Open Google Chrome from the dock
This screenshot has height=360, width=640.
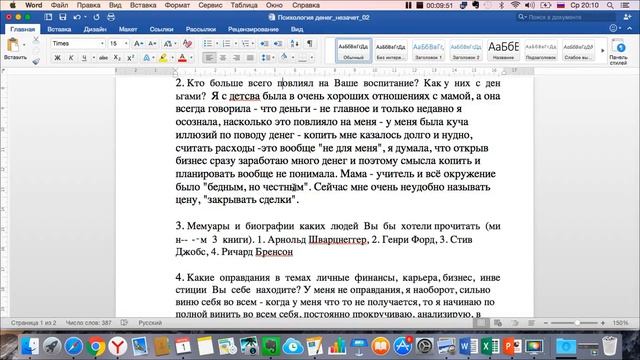point(96,347)
